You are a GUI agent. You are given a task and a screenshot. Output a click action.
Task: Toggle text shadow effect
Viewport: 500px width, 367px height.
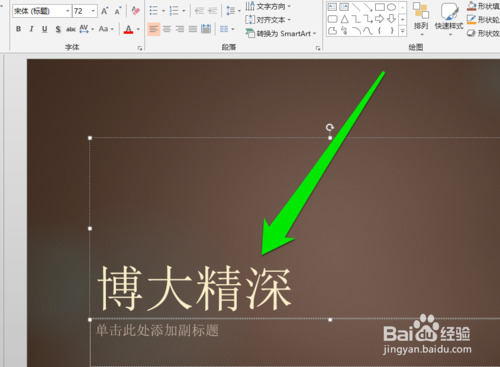coord(58,29)
